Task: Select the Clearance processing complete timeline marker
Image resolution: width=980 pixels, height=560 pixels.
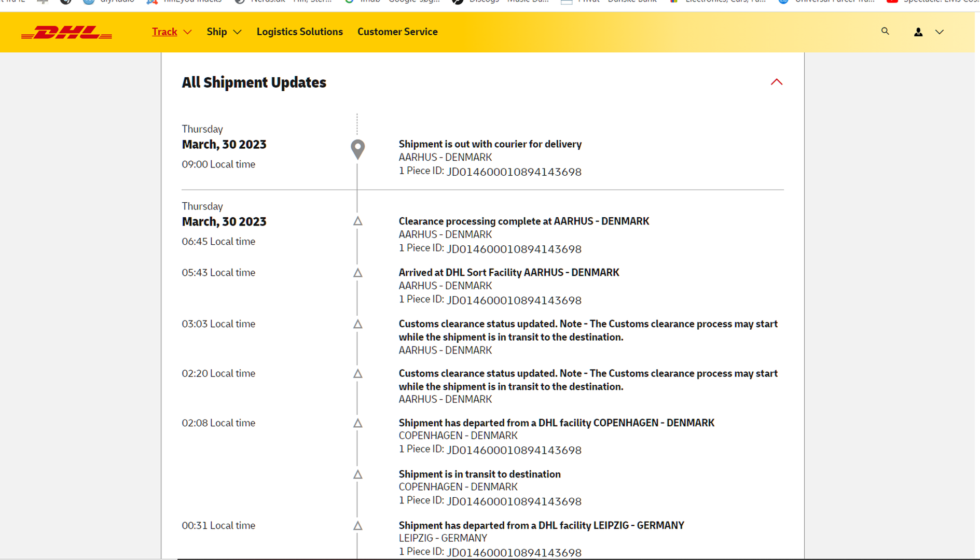Action: pyautogui.click(x=357, y=221)
